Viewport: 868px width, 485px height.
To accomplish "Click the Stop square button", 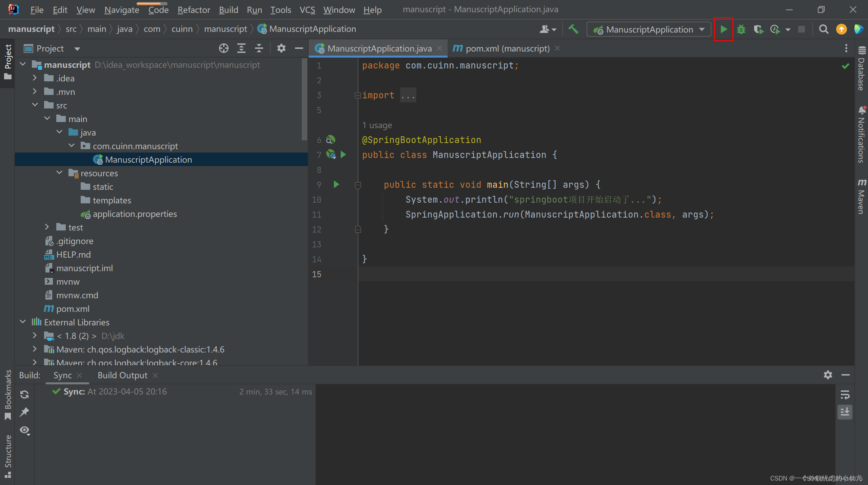I will point(802,29).
